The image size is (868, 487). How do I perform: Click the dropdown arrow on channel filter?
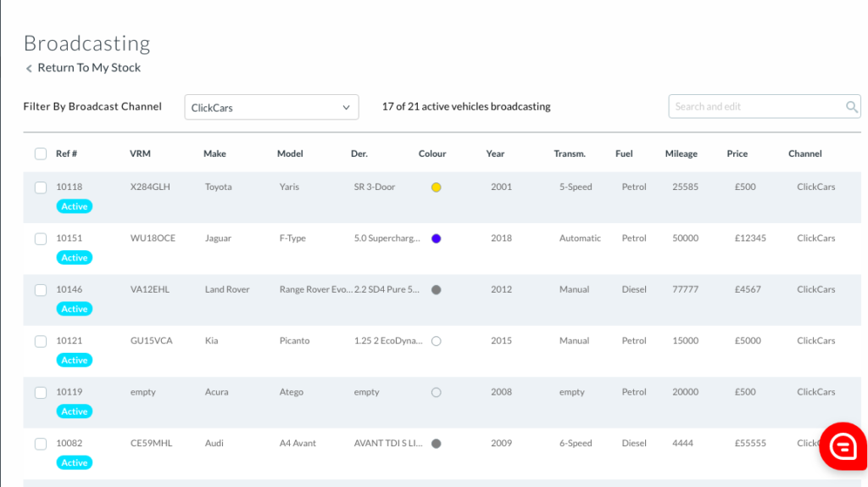pos(346,108)
